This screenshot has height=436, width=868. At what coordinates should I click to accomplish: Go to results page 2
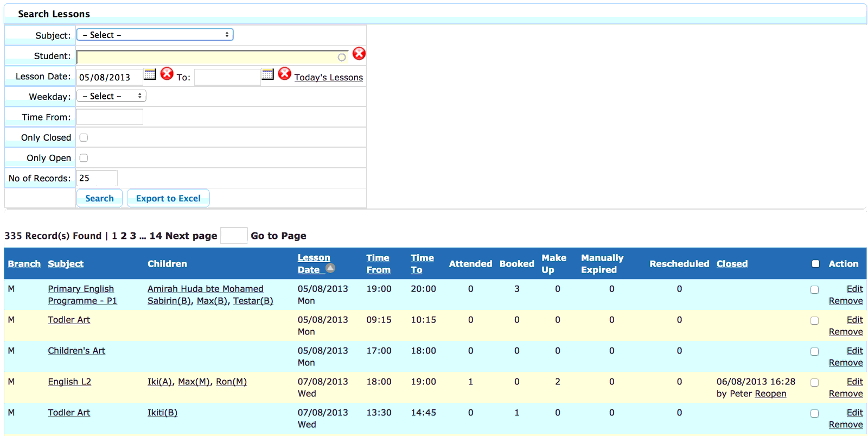(x=124, y=236)
